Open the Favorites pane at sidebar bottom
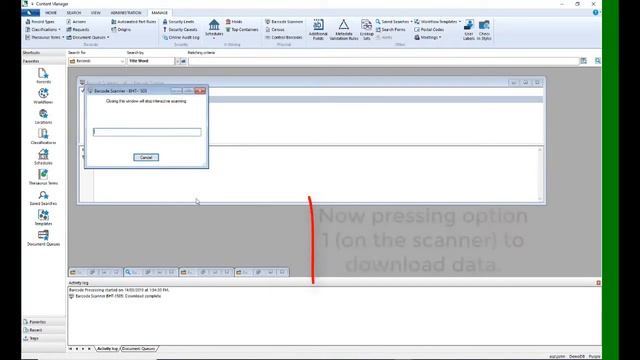 pos(43,322)
